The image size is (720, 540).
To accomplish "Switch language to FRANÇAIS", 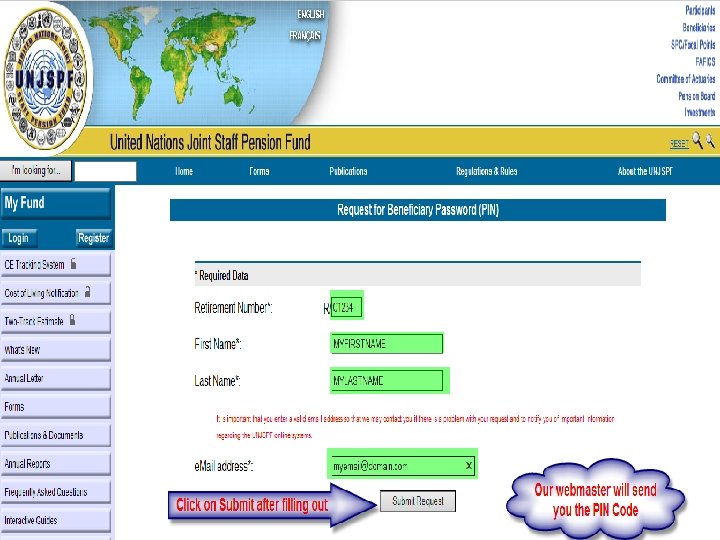I will pos(305,35).
